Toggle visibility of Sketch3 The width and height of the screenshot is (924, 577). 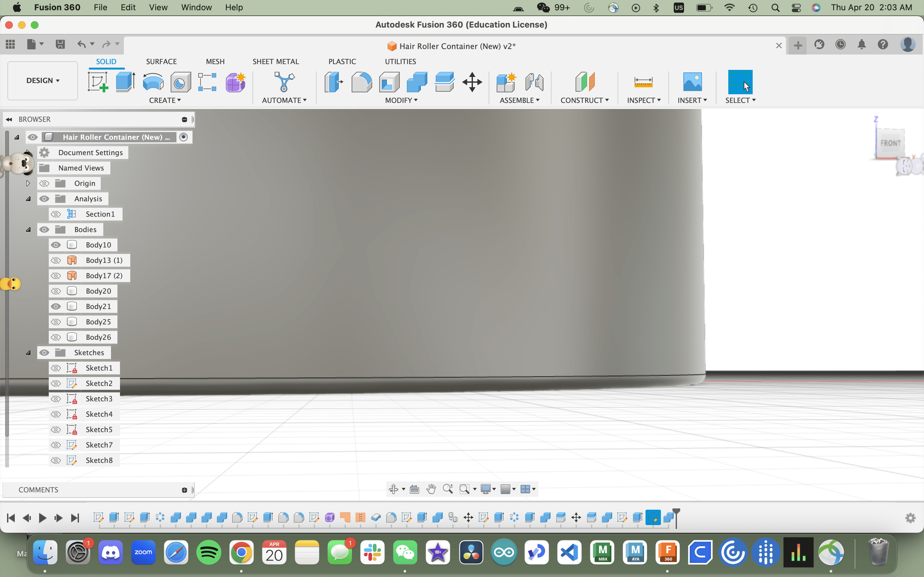coord(56,399)
